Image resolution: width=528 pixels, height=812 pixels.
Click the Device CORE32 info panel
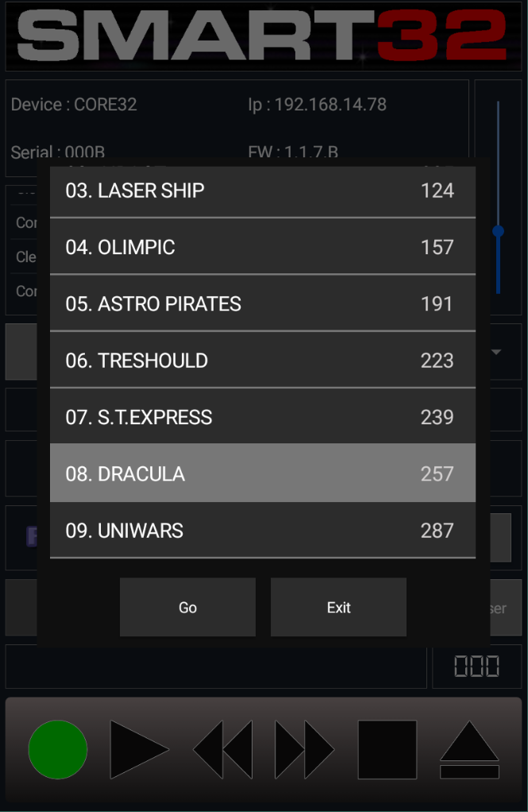coord(237,129)
